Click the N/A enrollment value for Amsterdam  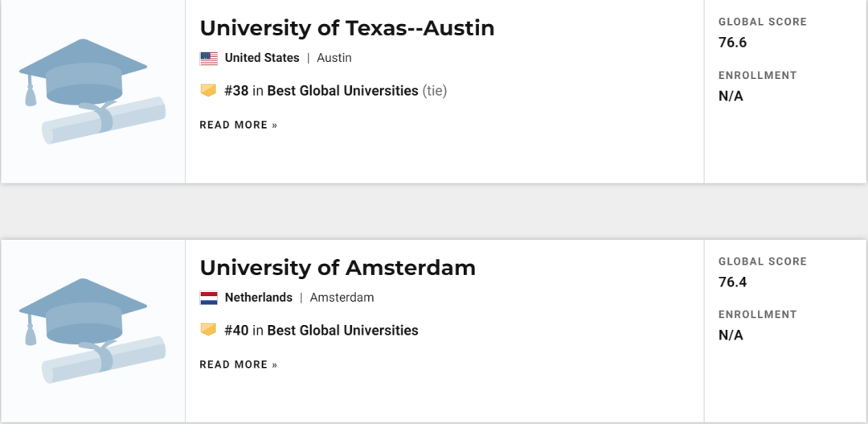pos(731,335)
